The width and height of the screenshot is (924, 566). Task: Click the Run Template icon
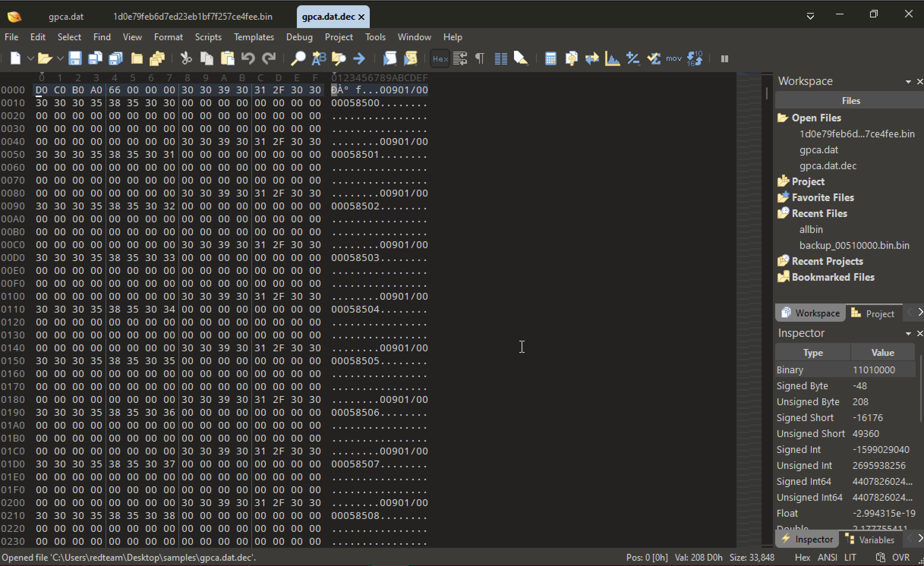click(410, 59)
